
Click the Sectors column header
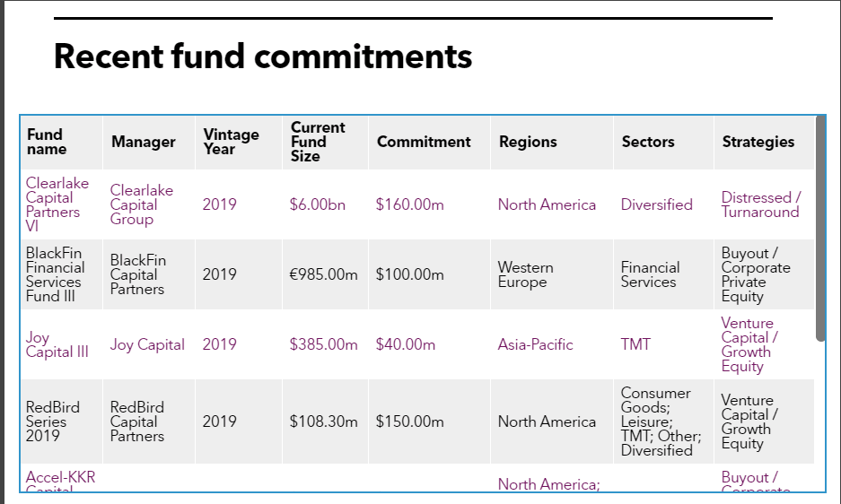pos(663,142)
